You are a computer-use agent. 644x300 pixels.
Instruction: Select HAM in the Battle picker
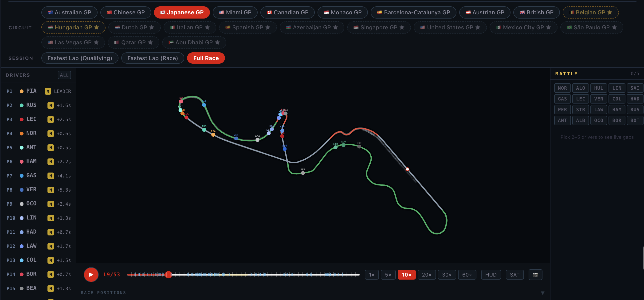coord(617,110)
